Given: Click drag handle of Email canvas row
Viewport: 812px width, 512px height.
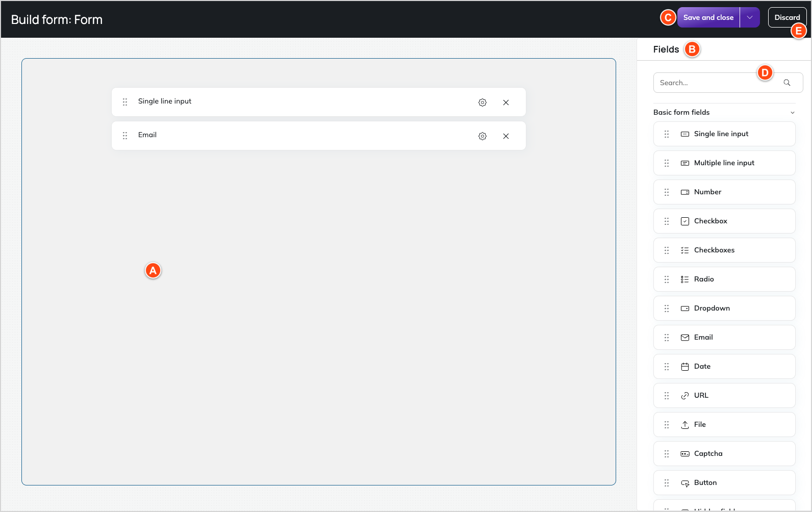Looking at the screenshot, I should point(125,136).
